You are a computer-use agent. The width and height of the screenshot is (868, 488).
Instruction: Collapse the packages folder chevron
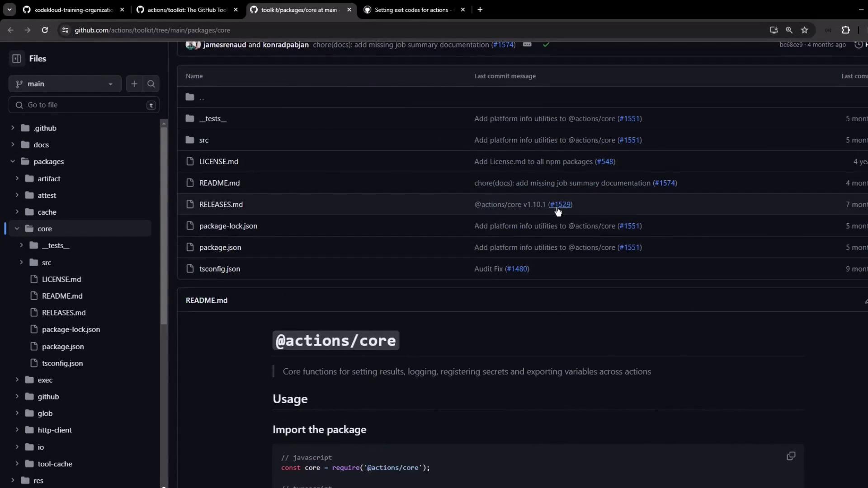[13, 161]
